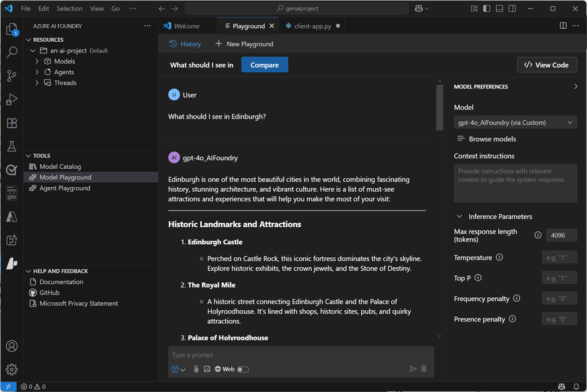This screenshot has height=392, width=587.
Task: Open the Model selection dropdown
Action: [515, 122]
